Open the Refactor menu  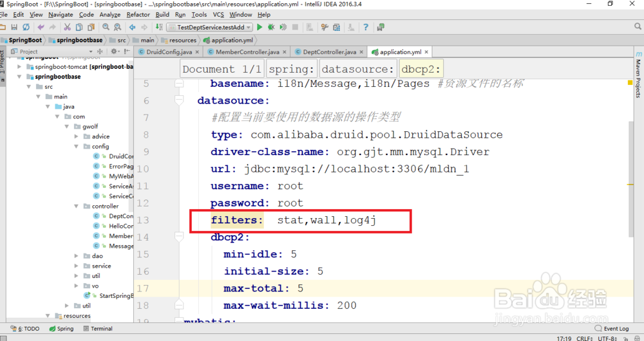coord(138,14)
